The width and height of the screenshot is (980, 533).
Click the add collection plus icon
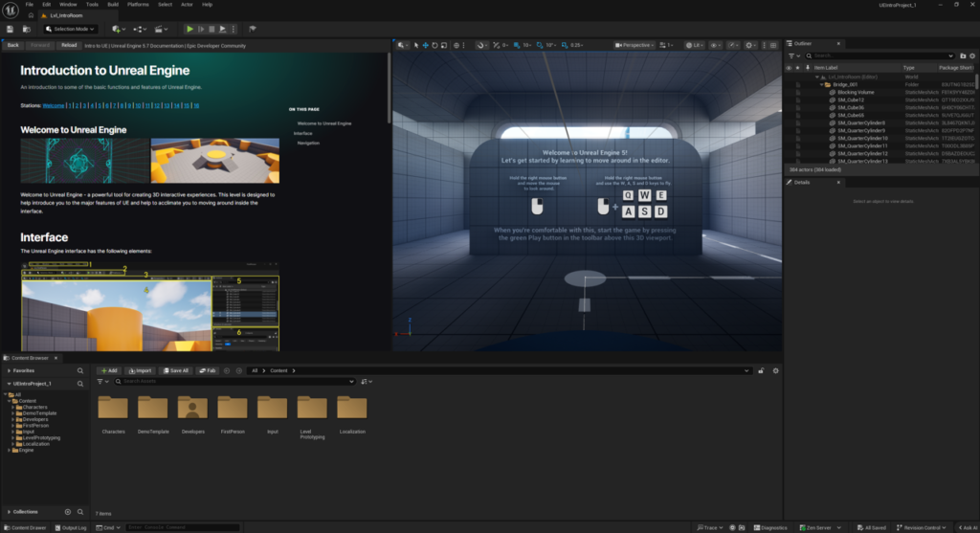click(67, 512)
